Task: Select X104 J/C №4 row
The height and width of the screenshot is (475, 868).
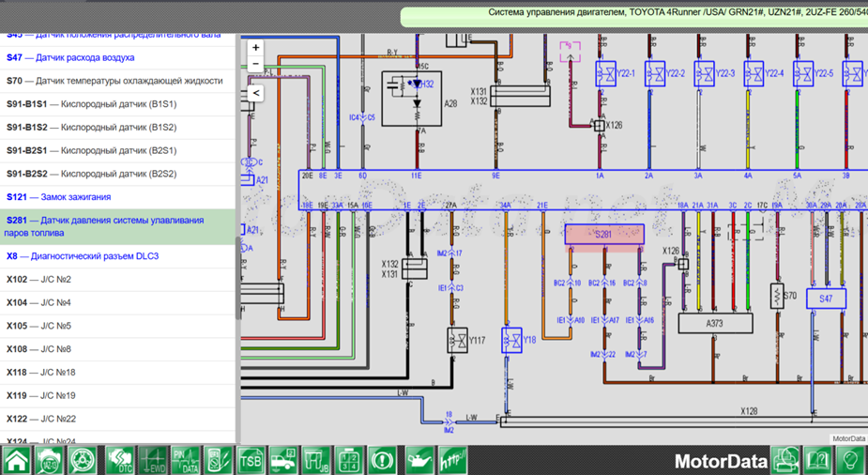Action: click(117, 303)
